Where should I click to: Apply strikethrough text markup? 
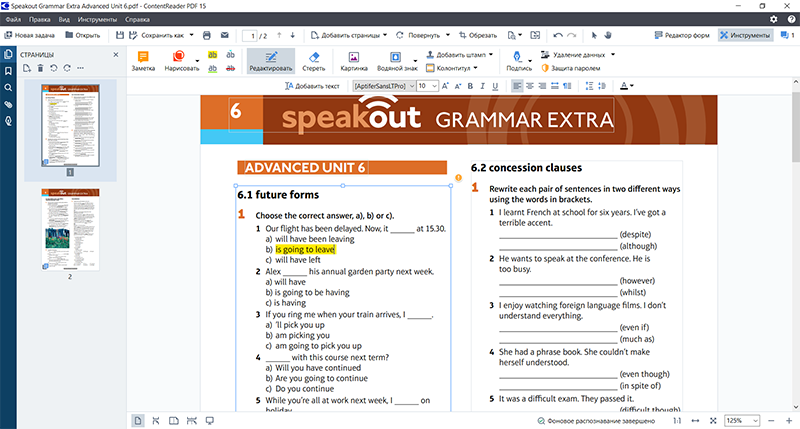coord(231,68)
